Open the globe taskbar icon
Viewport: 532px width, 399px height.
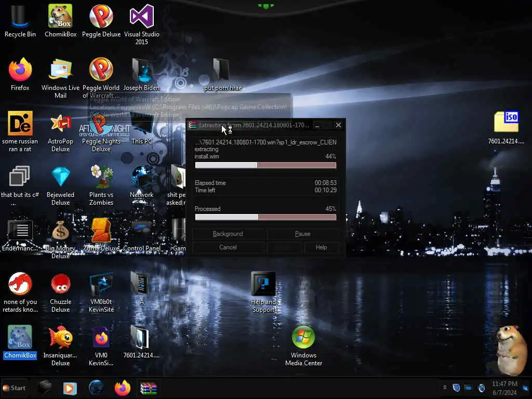pos(96,388)
